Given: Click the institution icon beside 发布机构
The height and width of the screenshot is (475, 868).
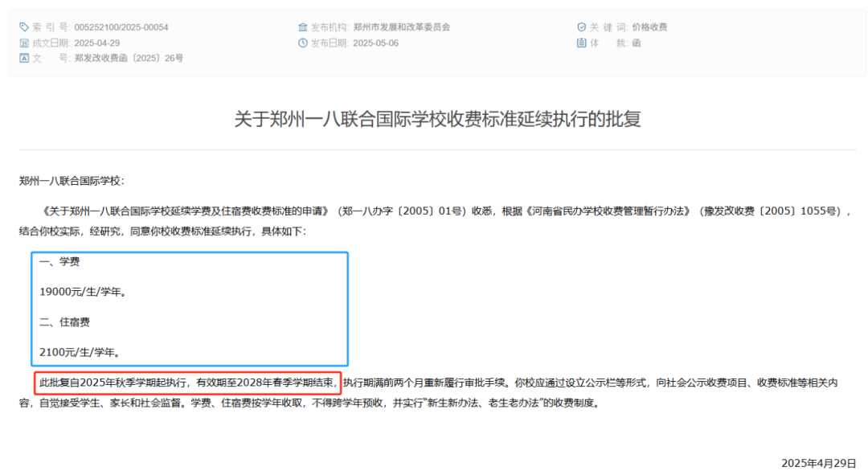Looking at the screenshot, I should [x=303, y=27].
